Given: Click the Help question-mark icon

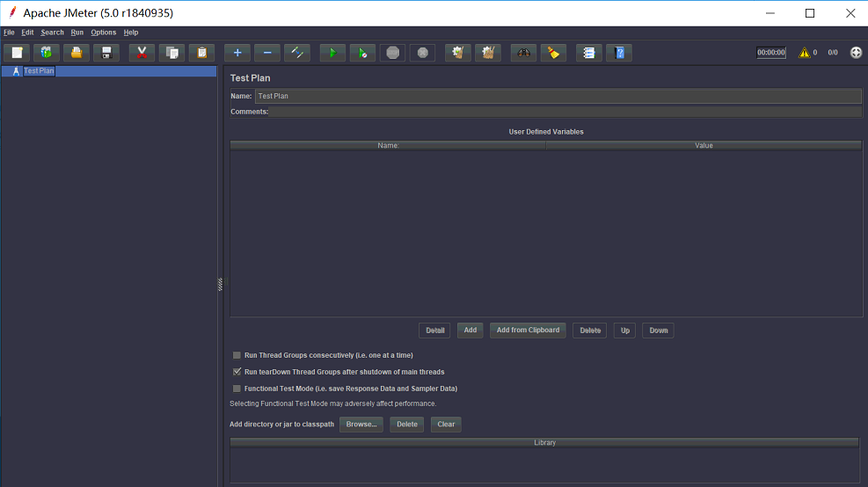Looking at the screenshot, I should [619, 53].
